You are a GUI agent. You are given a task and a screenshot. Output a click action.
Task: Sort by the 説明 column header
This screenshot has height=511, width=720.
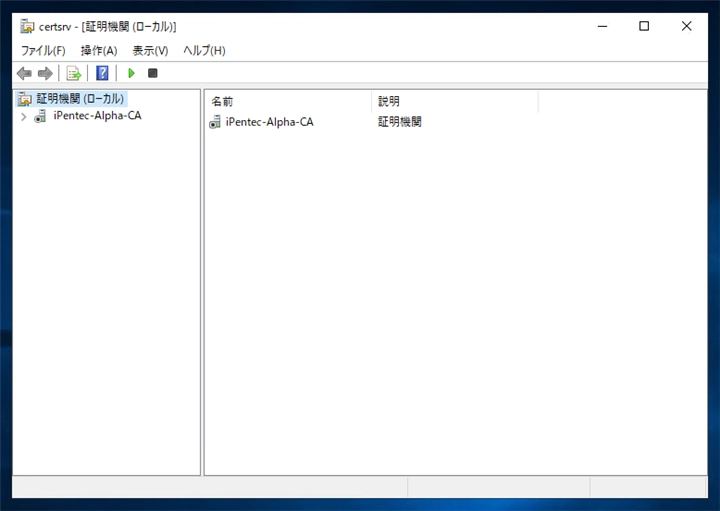[x=455, y=101]
